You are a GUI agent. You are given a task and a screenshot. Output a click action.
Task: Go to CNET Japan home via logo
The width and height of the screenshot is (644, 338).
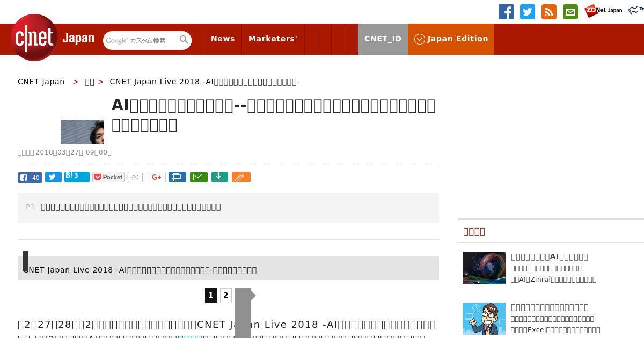[x=53, y=38]
